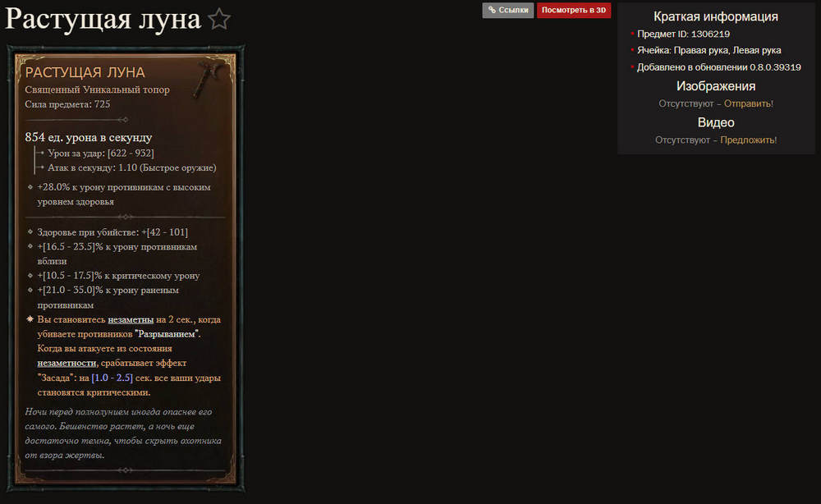
Task: Favorite Растущая луна with the star icon
Action: click(x=219, y=19)
